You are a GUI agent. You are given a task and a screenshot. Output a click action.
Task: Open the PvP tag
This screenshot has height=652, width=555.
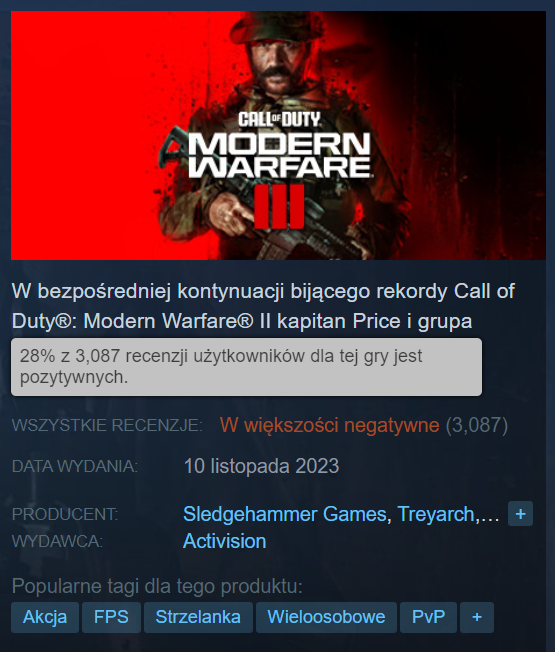point(428,617)
